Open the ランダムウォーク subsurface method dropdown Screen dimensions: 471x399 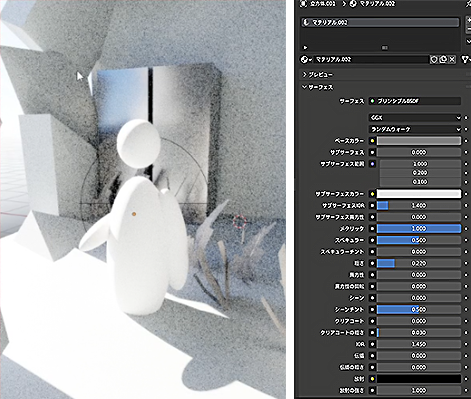[x=415, y=129]
